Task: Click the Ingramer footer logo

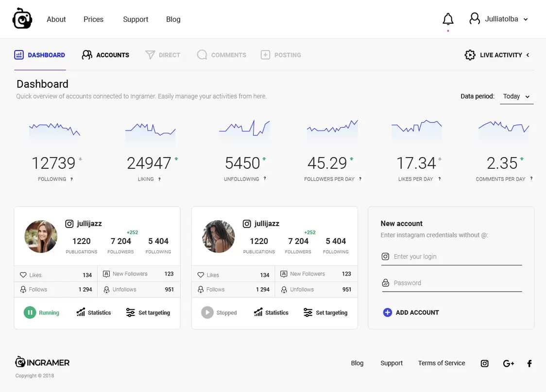Action: (42, 362)
